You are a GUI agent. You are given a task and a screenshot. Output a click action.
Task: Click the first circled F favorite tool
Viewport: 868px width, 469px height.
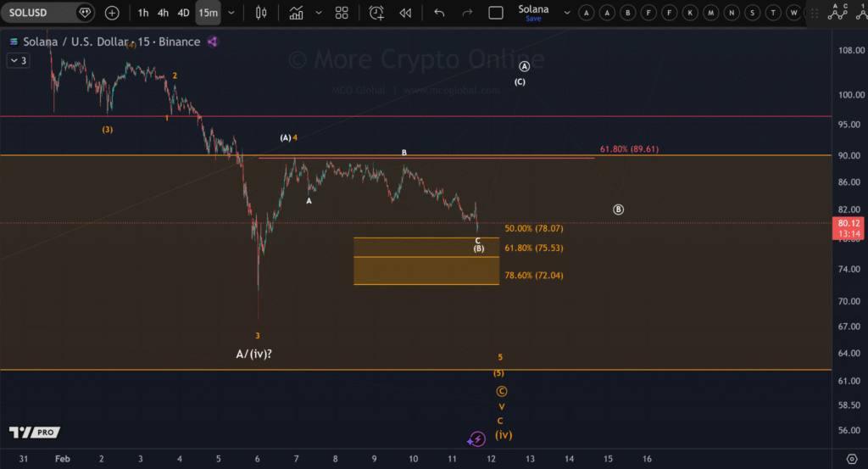648,13
